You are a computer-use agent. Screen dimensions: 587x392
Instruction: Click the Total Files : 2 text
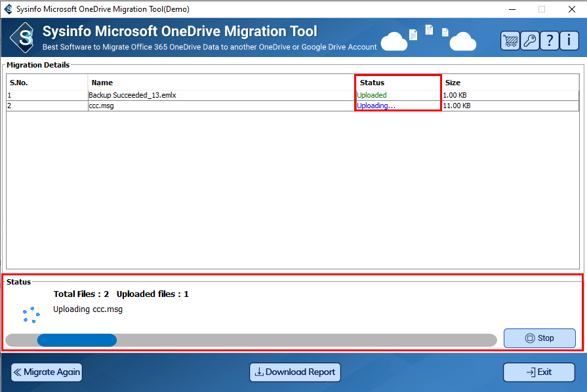click(81, 294)
